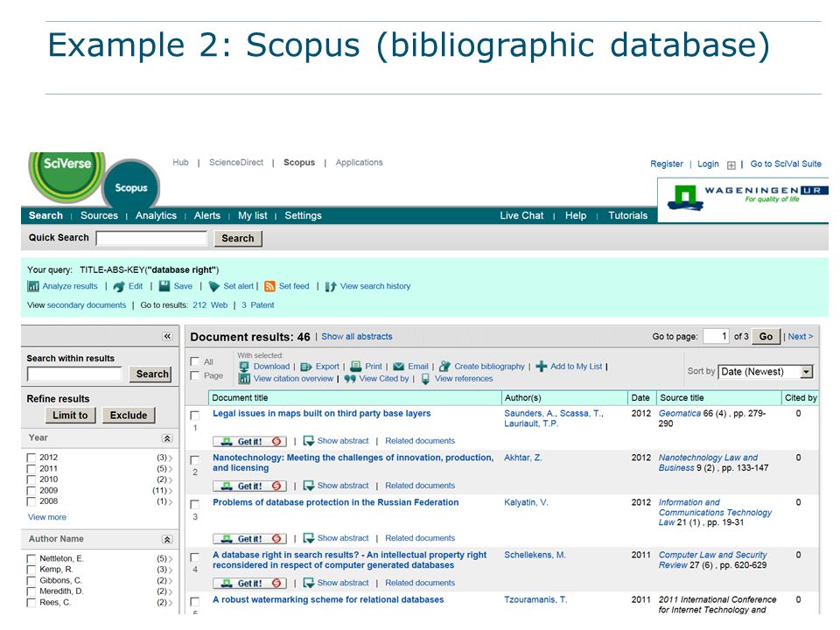Collapse the Author Name filter section
This screenshot has height=630, width=840.
click(167, 540)
